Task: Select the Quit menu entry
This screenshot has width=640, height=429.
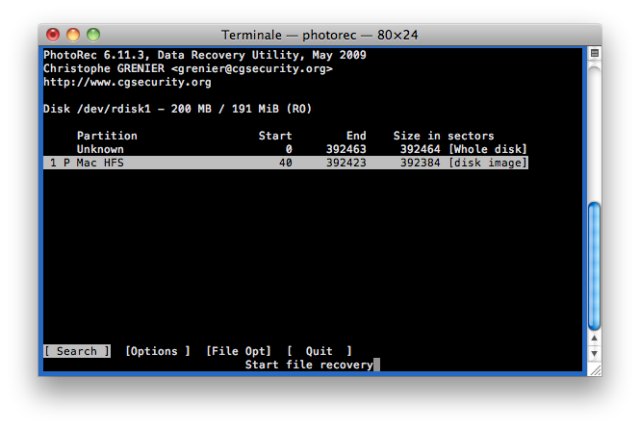Action: pyautogui.click(x=319, y=351)
